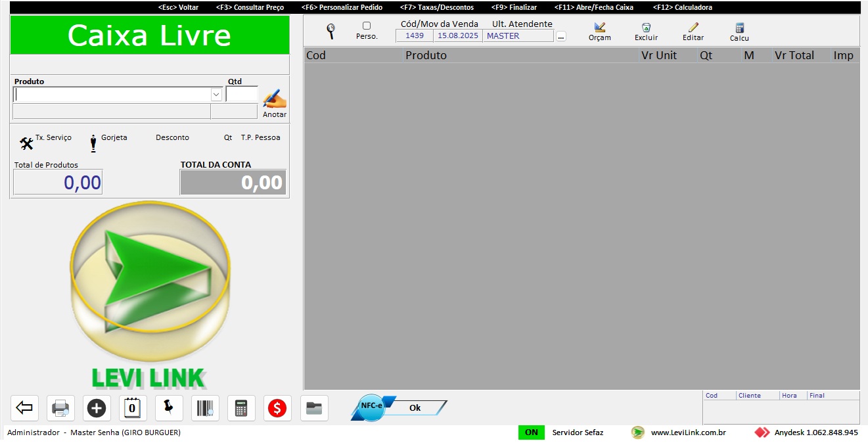Click the Cod column header
The width and height of the screenshot is (868, 443).
(354, 55)
